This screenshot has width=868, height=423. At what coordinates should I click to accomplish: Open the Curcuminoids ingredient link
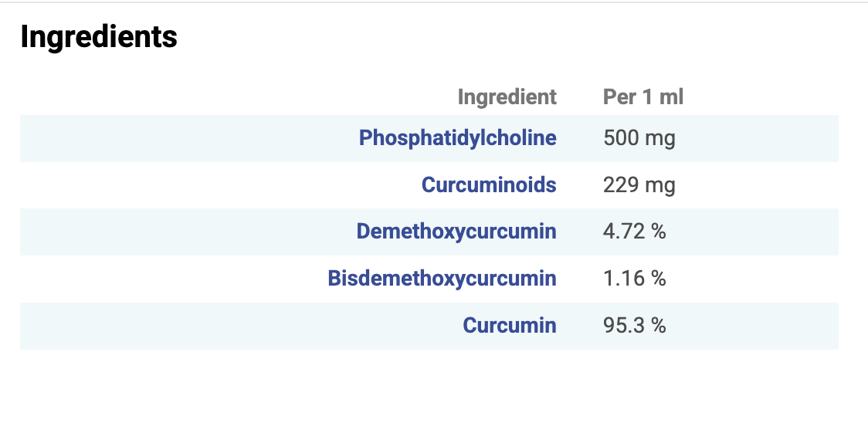point(489,185)
